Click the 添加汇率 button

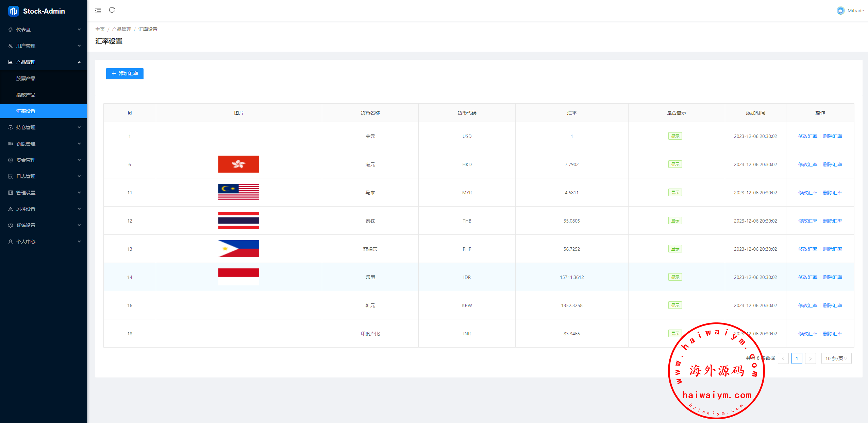point(124,74)
